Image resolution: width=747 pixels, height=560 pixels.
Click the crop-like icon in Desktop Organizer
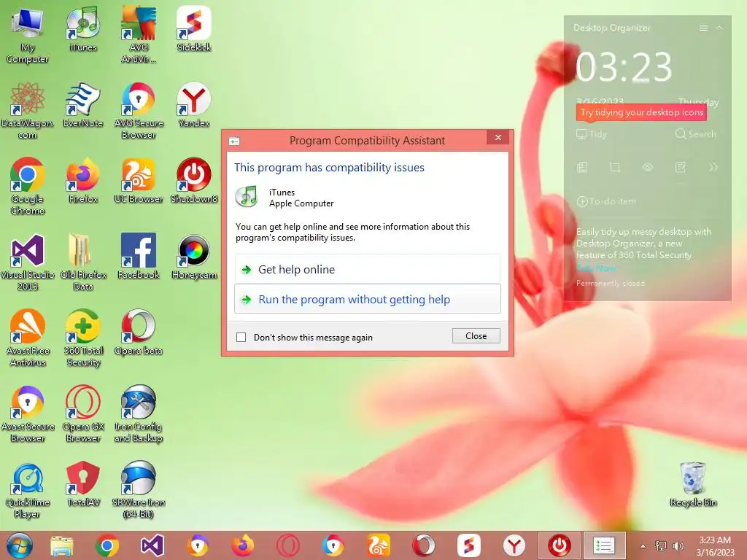pyautogui.click(x=614, y=167)
